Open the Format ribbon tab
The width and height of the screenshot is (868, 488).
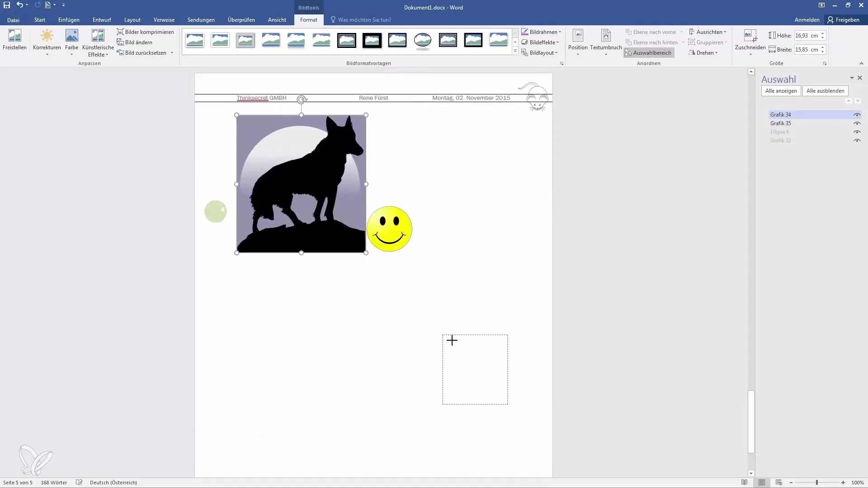tap(309, 20)
